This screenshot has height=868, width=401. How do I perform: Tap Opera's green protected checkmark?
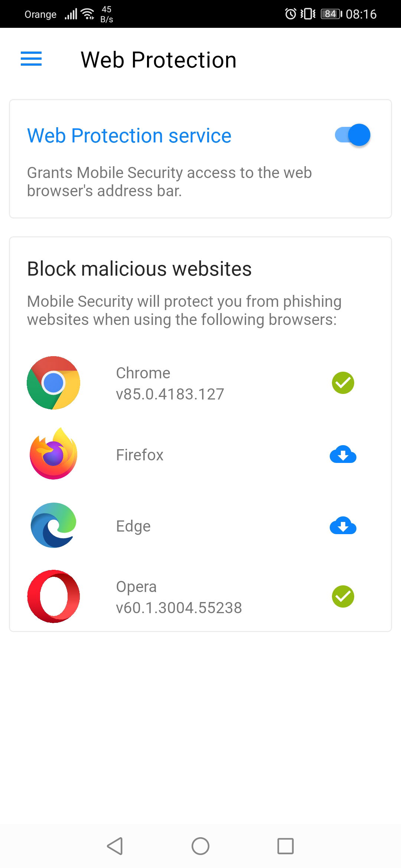tap(343, 596)
